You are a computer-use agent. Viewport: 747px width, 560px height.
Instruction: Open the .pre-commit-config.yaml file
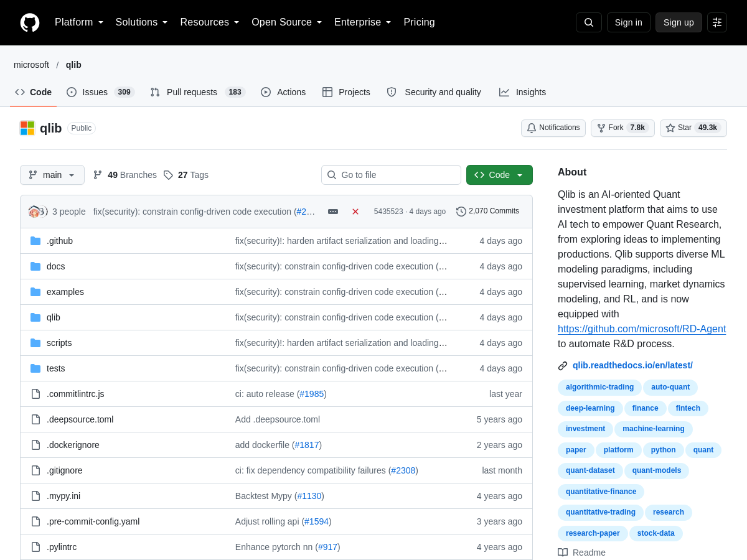tap(93, 521)
